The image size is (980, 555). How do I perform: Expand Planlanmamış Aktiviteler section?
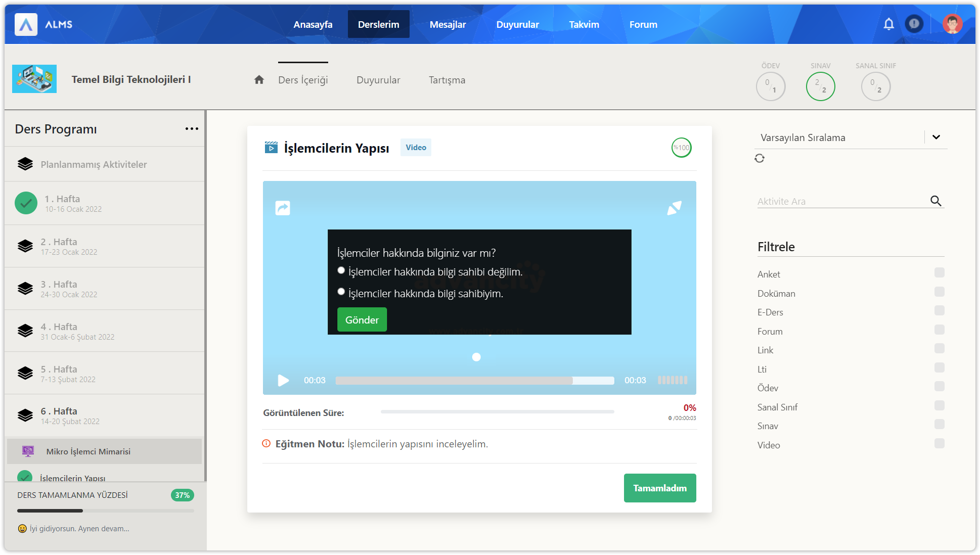click(x=94, y=164)
